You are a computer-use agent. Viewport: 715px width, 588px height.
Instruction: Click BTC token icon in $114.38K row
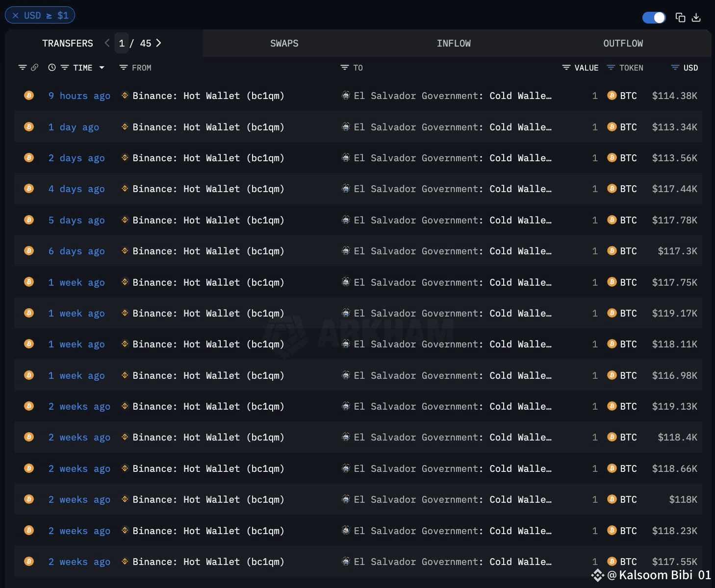tap(612, 96)
